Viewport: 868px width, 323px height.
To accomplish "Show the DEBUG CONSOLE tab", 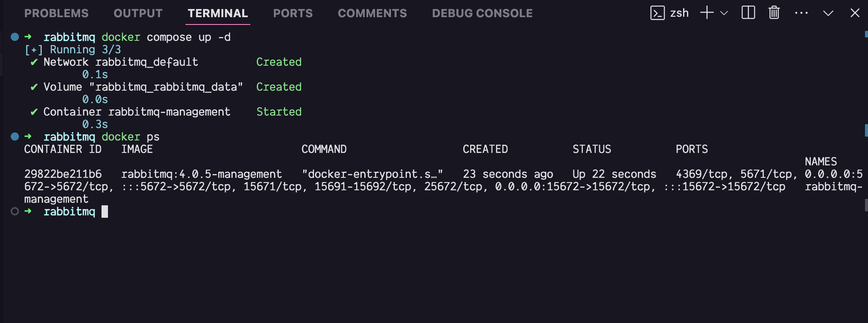I will tap(482, 13).
